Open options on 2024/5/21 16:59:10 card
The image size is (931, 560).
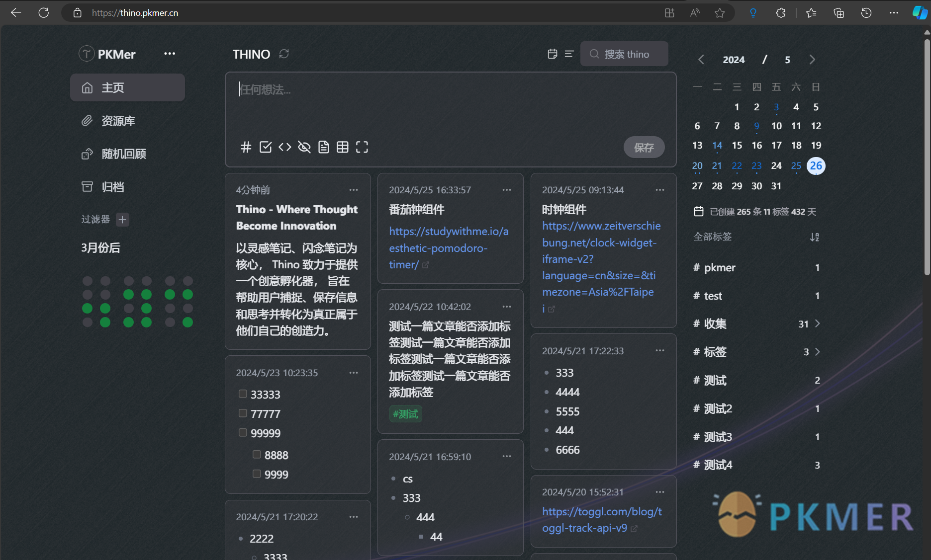(507, 457)
